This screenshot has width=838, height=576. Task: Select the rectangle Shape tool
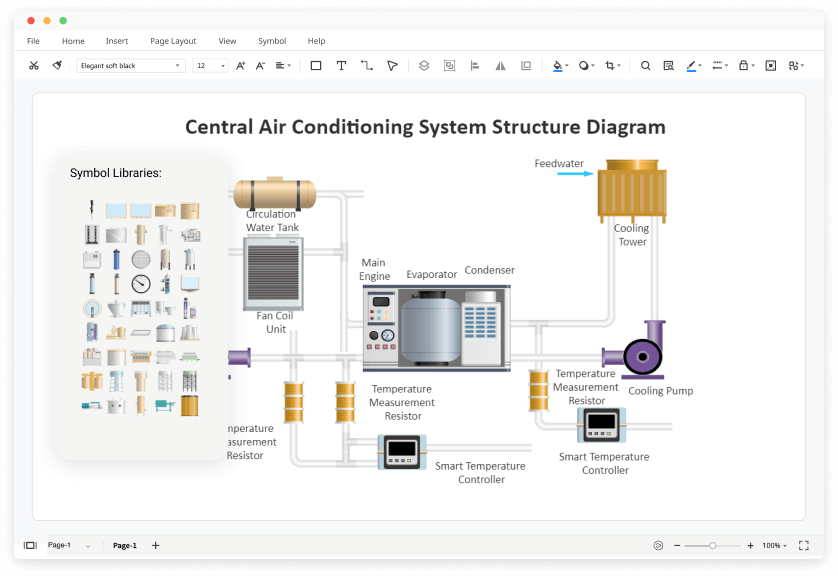click(316, 66)
